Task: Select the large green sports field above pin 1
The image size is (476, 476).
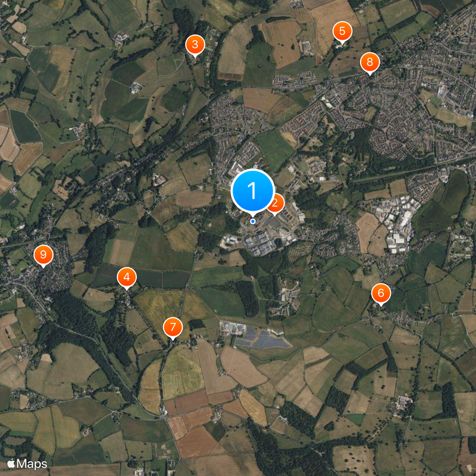Action: click(x=274, y=149)
